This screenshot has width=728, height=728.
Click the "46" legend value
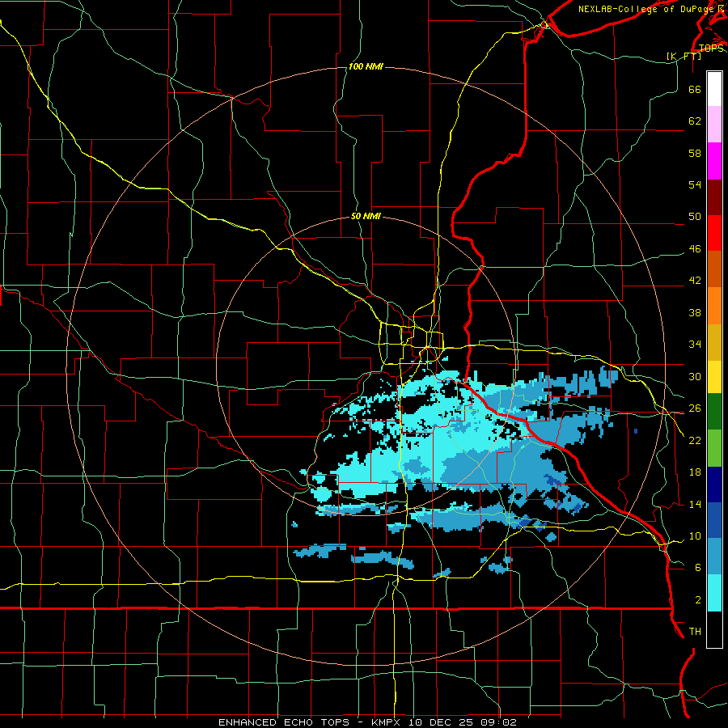(x=695, y=249)
